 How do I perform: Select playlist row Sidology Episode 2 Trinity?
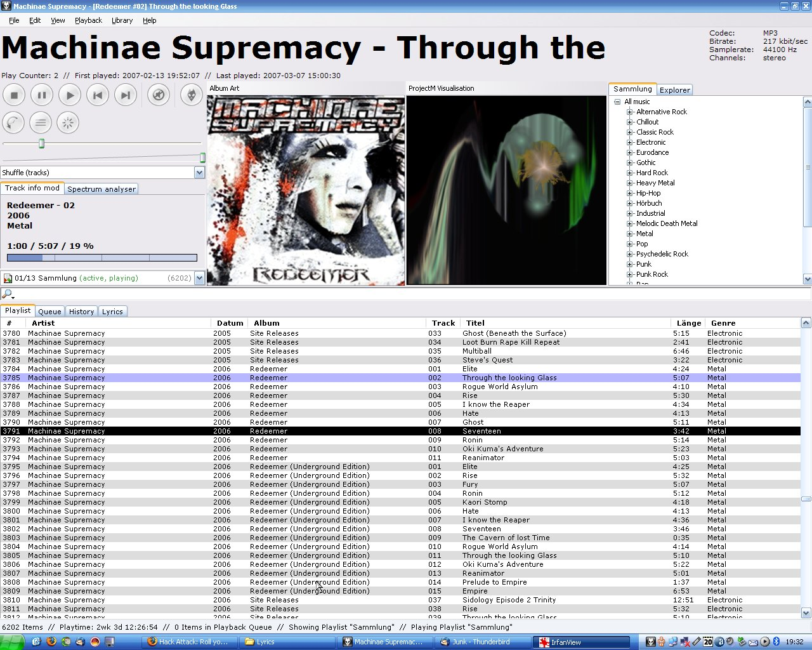400,600
